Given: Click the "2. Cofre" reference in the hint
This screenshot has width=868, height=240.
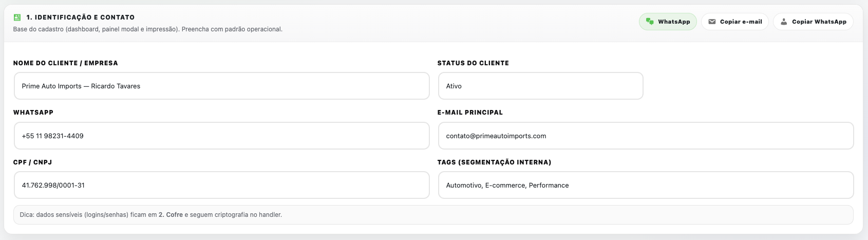Looking at the screenshot, I should [171, 215].
